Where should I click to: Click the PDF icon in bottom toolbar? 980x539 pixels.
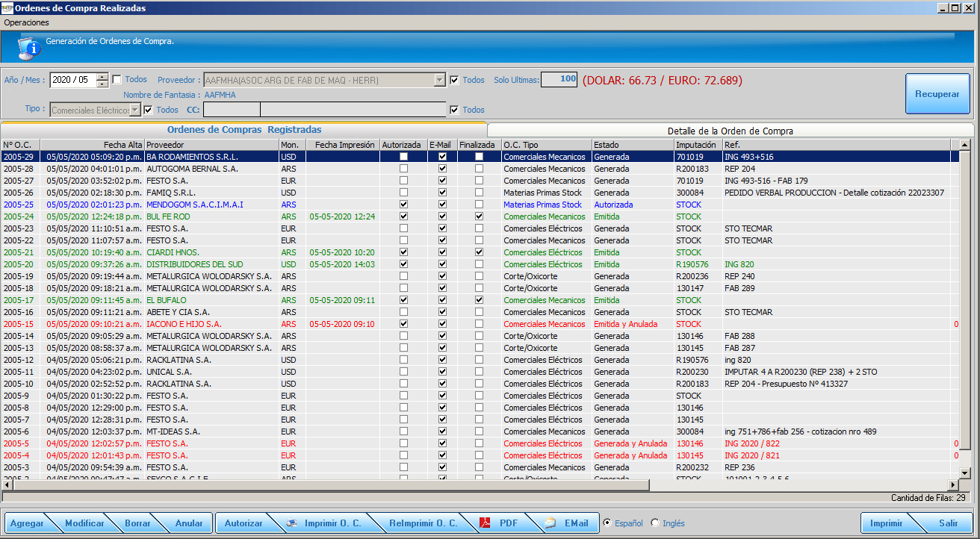tap(485, 523)
